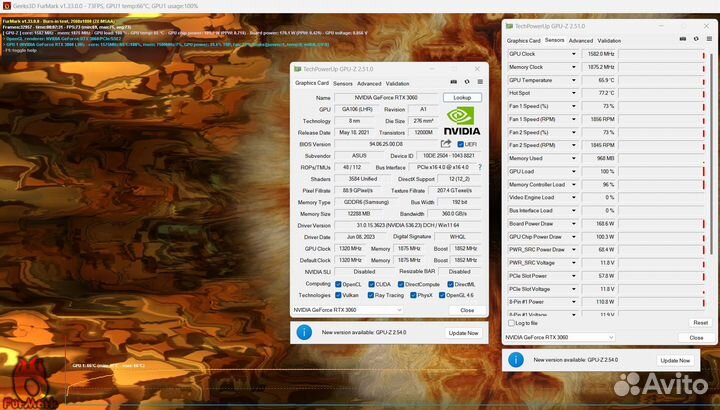This screenshot has height=410, width=720.
Task: Toggle the Vulkan checkbox
Action: tap(338, 295)
